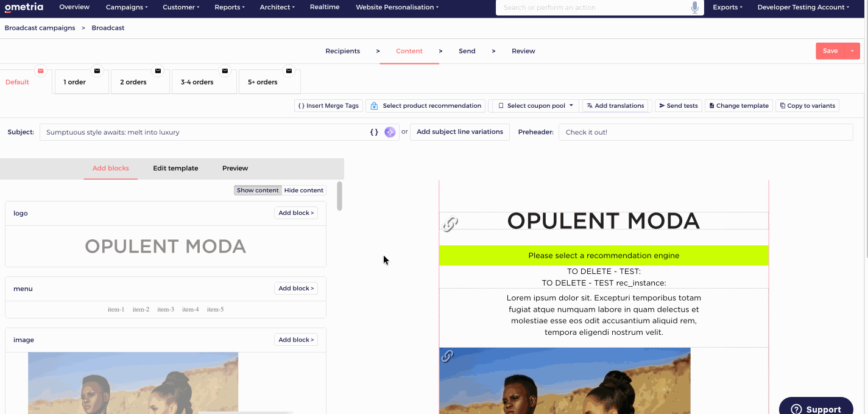The image size is (868, 414).
Task: Click Send tests
Action: 678,106
